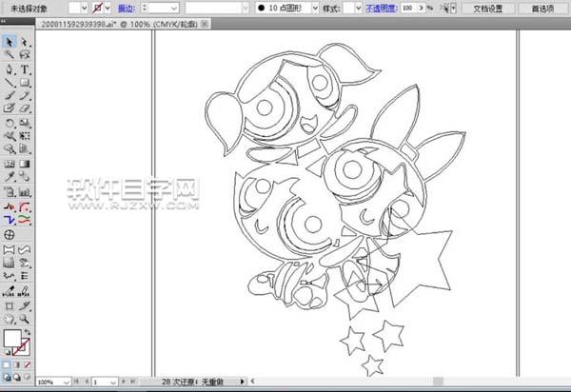Swap fill and stroke colors arrow
The width and height of the screenshot is (571, 392).
click(28, 332)
